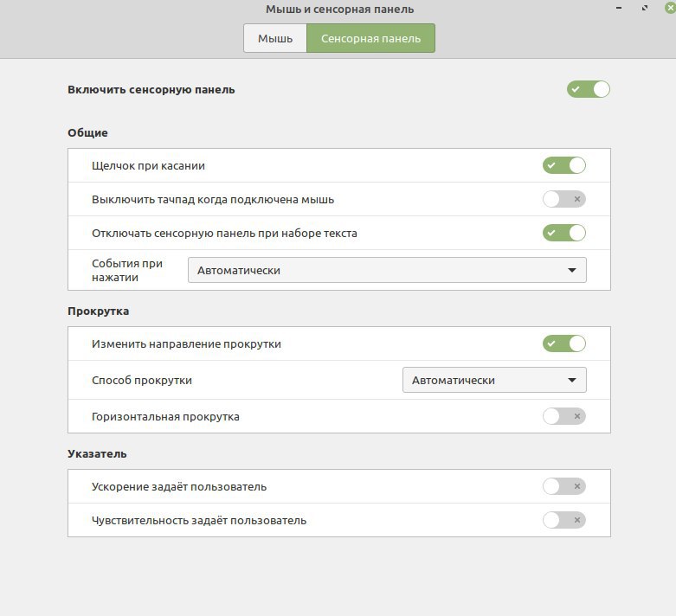Turn on Ускорение задаёт пользователь
The width and height of the screenshot is (676, 616).
pos(564,486)
